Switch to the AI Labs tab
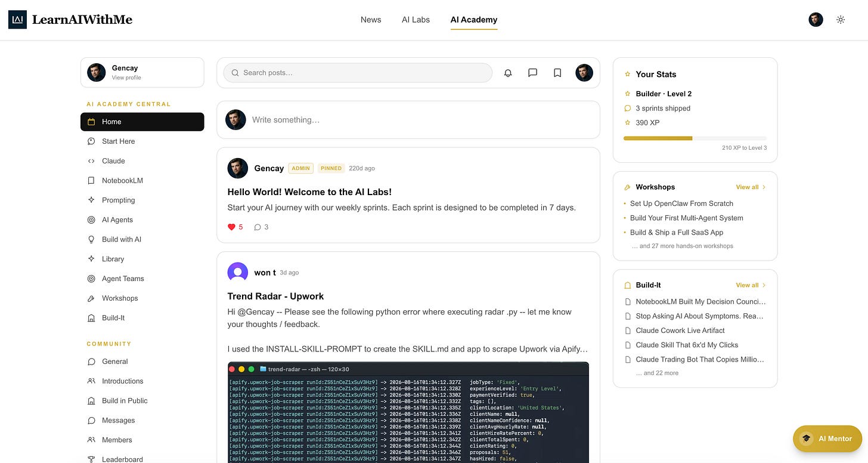The image size is (868, 463). point(416,20)
